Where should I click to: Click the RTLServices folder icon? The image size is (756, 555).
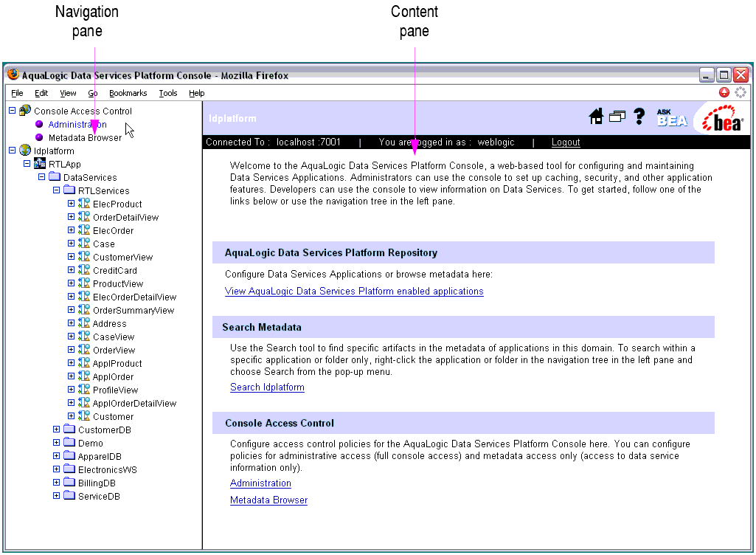coord(69,190)
